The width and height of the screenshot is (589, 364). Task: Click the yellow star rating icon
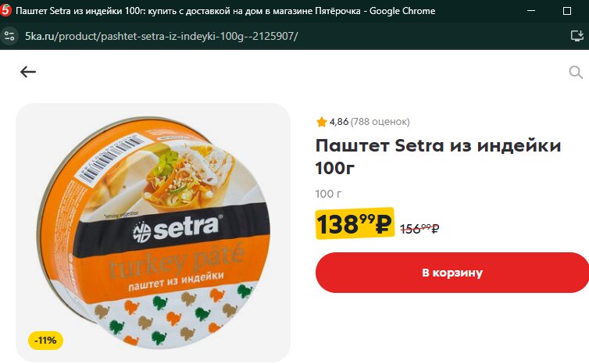click(x=322, y=122)
